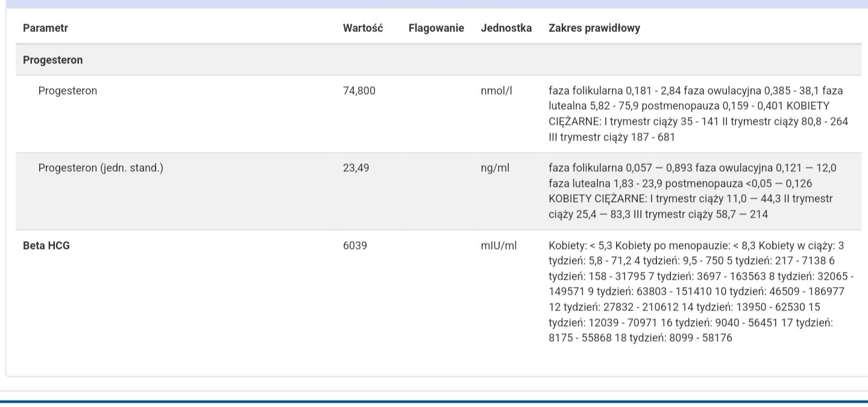Select the Beta HCG parameter name
The image size is (868, 407).
pos(46,246)
